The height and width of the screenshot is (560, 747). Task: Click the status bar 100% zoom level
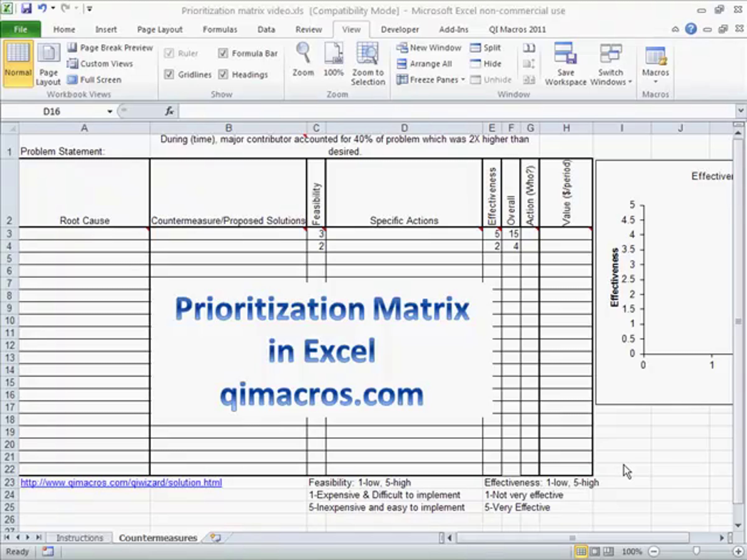pos(632,552)
